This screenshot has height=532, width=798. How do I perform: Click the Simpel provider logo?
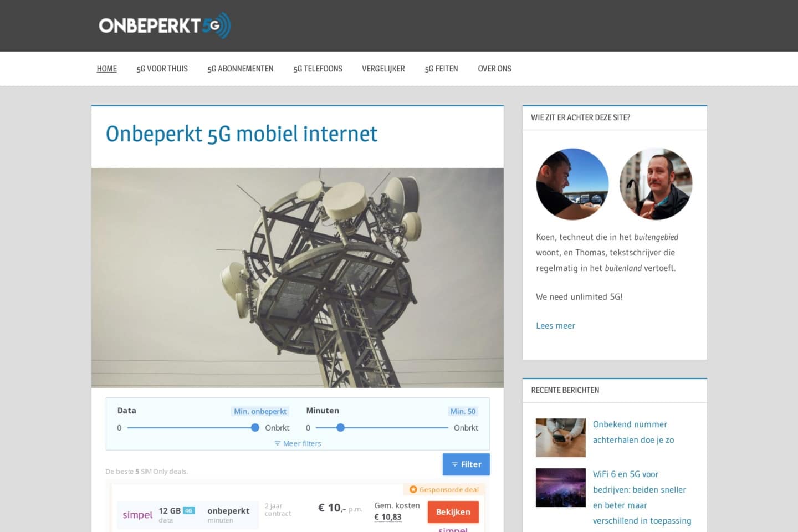137,515
